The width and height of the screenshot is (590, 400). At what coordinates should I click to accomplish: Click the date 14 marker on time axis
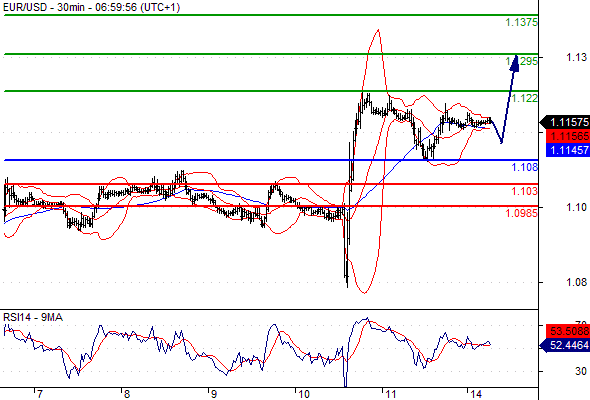(476, 394)
